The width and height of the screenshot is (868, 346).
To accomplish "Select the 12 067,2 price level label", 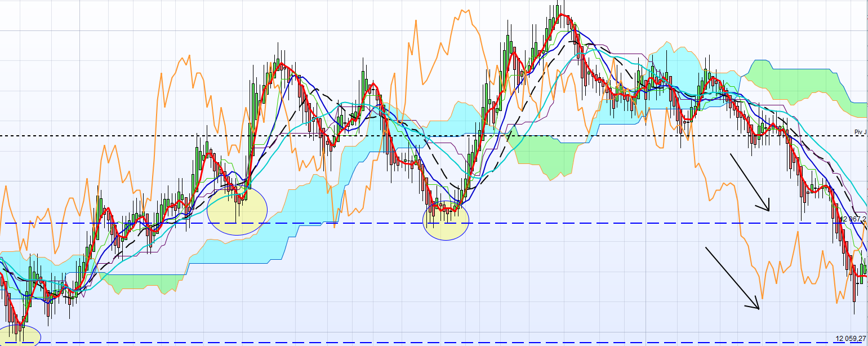I will (x=853, y=219).
